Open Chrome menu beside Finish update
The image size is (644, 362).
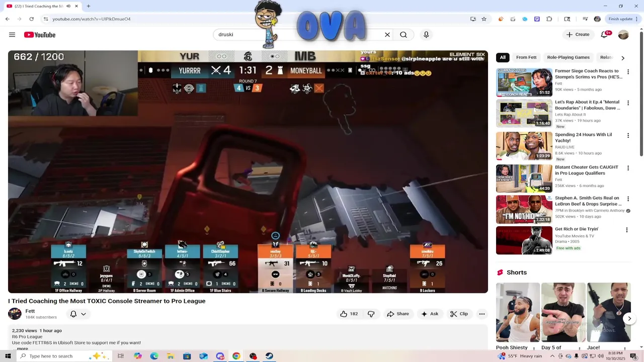tap(637, 19)
